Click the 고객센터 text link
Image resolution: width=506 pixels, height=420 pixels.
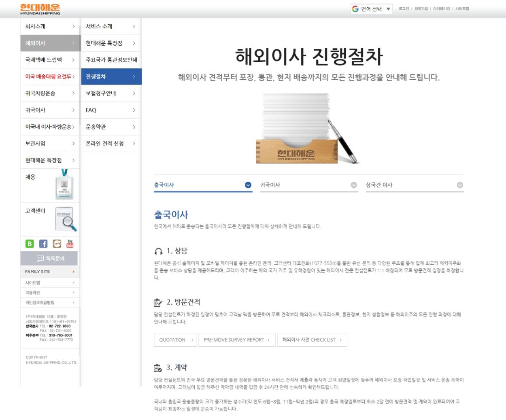click(35, 211)
